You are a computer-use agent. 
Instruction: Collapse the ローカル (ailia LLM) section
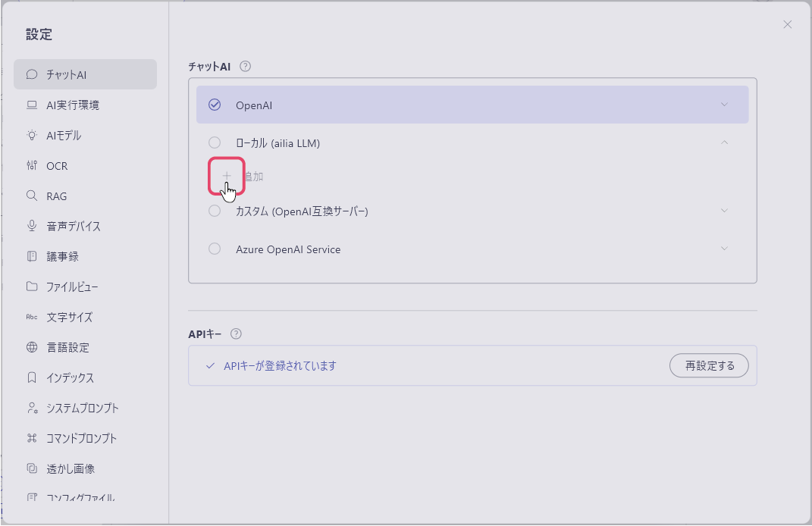(724, 142)
